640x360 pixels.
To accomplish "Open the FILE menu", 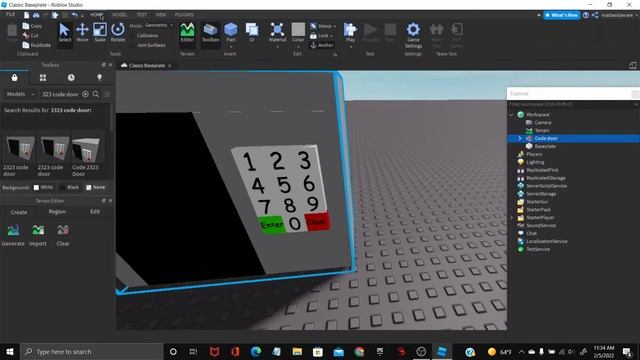I will coord(10,14).
